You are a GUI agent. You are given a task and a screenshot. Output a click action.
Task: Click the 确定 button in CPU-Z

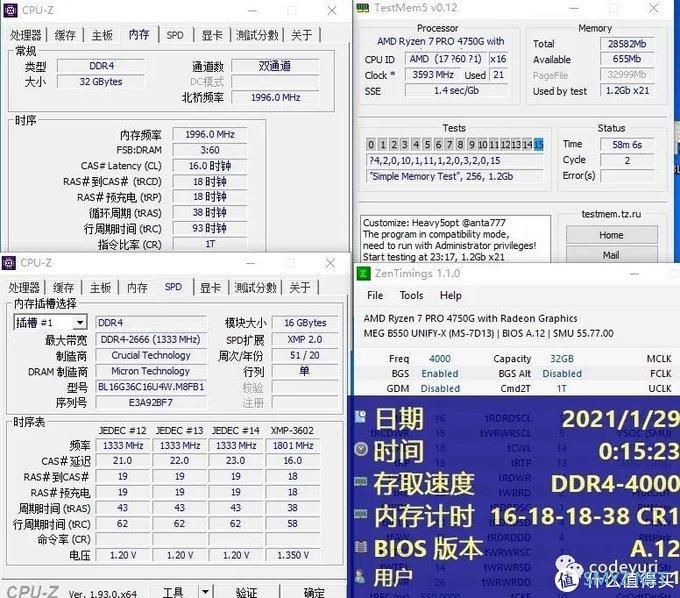(x=314, y=591)
